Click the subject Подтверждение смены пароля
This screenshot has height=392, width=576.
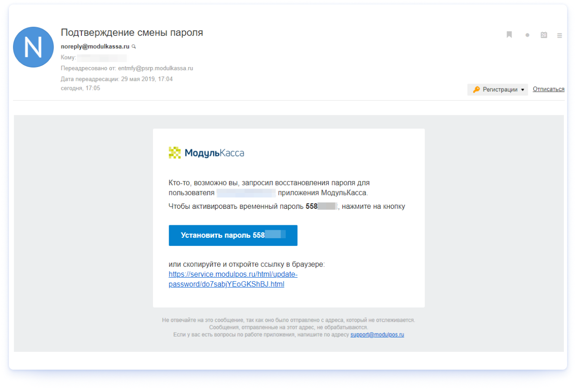click(132, 33)
